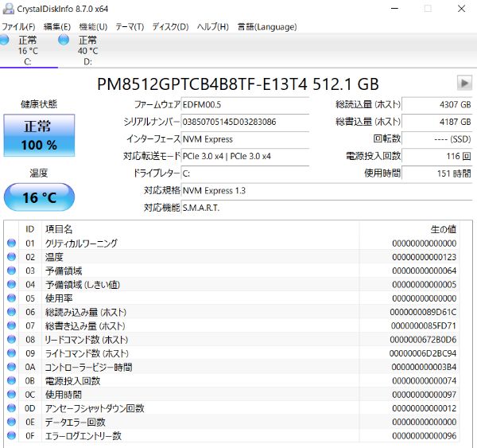The height and width of the screenshot is (448, 477).
Task: Select the 総書き込み量 (ホスト) row name
Action: (85, 326)
